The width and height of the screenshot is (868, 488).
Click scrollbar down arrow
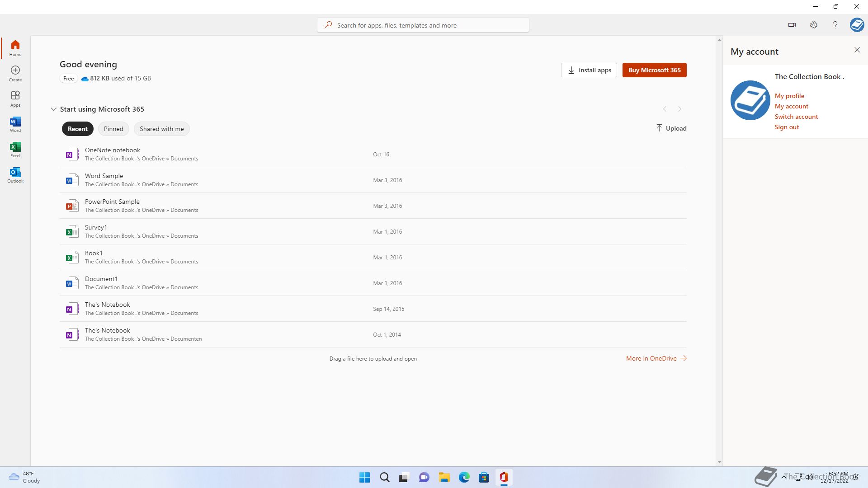click(719, 462)
